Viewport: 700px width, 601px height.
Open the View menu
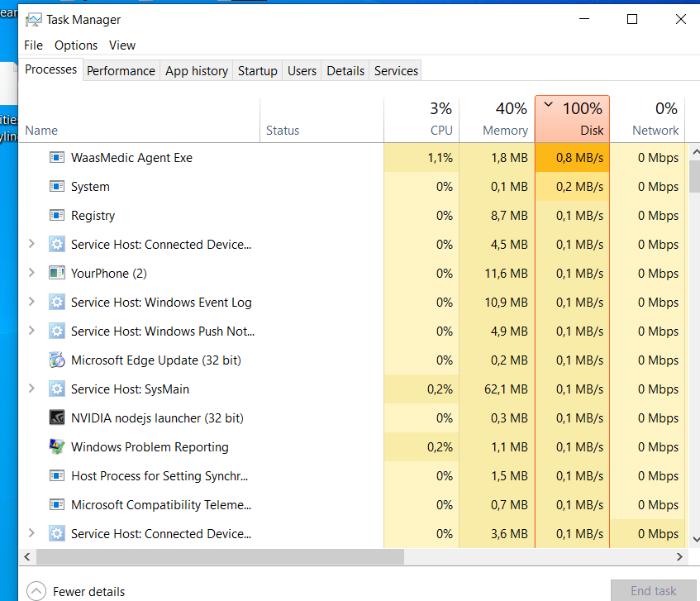pos(121,45)
